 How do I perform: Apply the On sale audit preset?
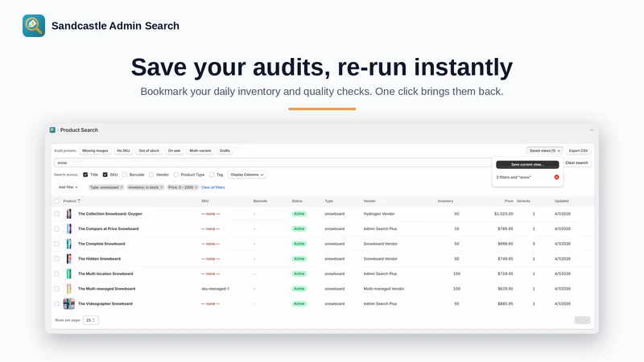(x=174, y=150)
